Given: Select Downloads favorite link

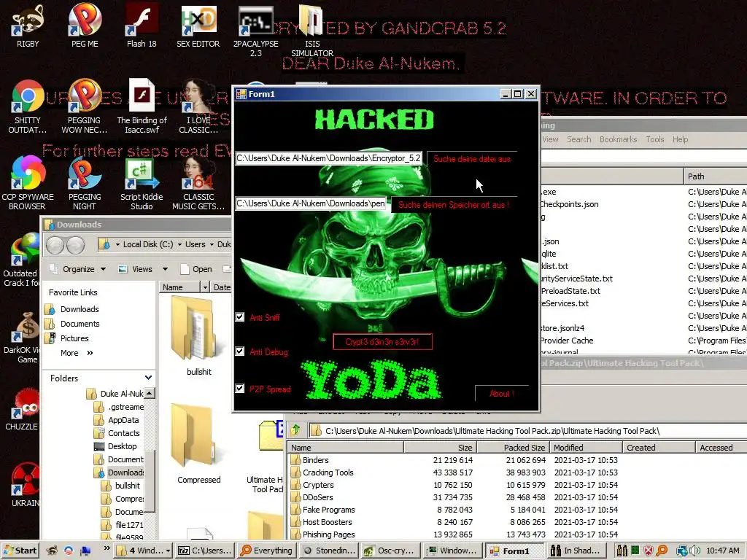Looking at the screenshot, I should 72,309.
